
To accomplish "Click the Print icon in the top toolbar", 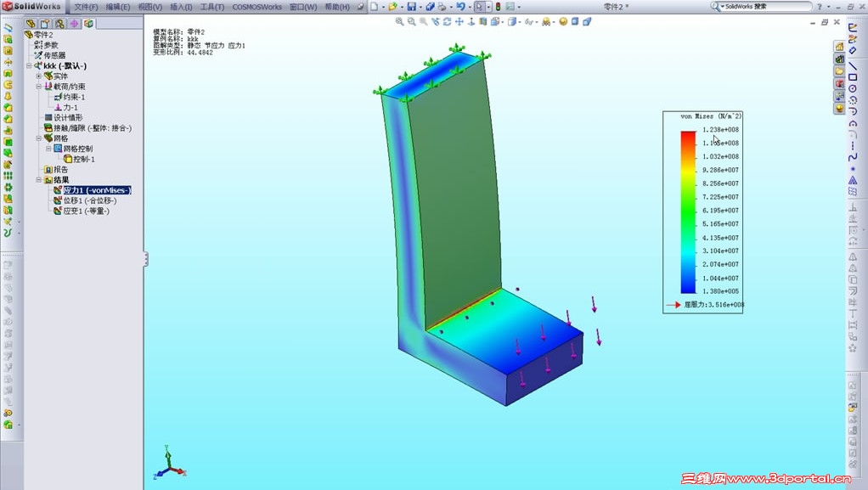I will coord(442,7).
